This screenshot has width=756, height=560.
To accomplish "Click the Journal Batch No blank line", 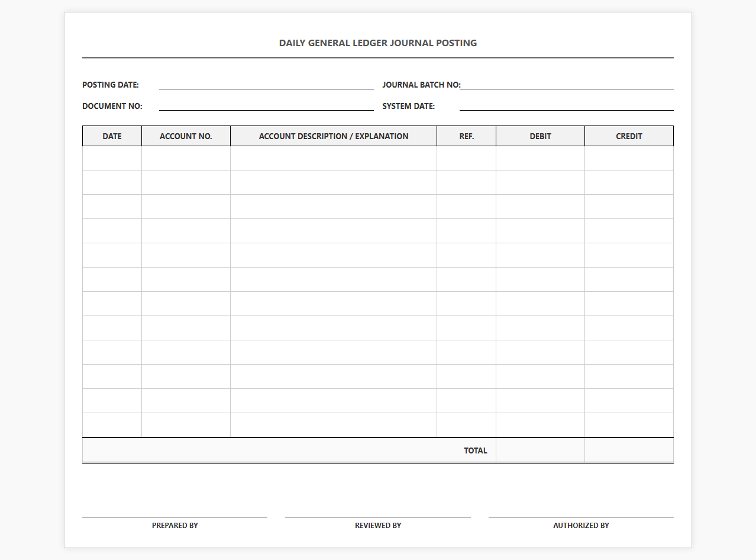I will 567,85.
